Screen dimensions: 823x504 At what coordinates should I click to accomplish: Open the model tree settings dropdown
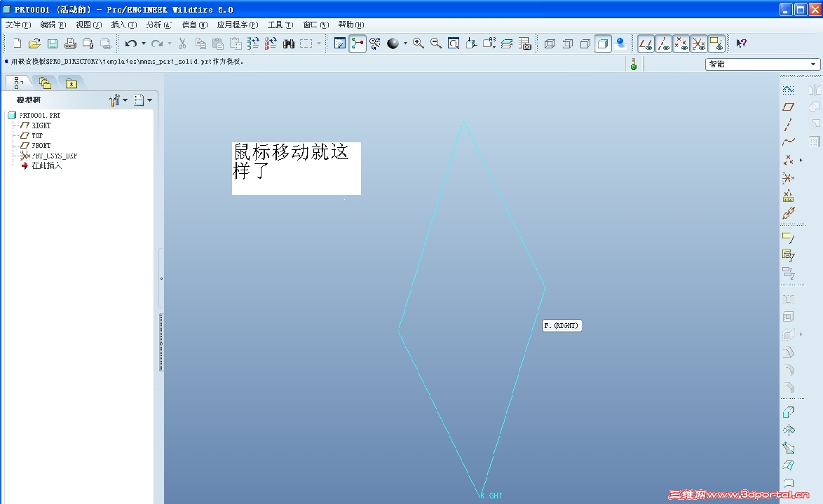[x=118, y=100]
